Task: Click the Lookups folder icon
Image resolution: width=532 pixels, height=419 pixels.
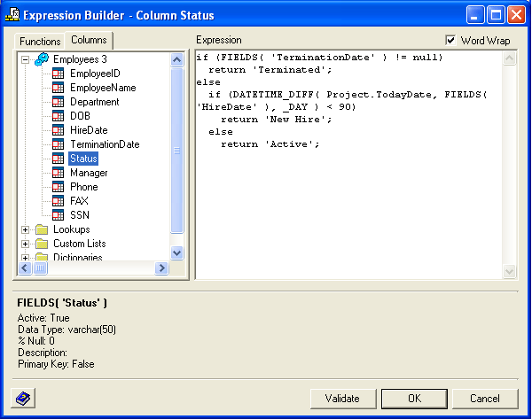Action: click(x=42, y=229)
